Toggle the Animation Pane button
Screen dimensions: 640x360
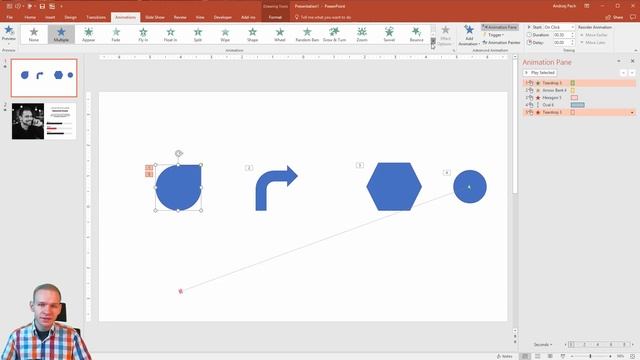(500, 27)
